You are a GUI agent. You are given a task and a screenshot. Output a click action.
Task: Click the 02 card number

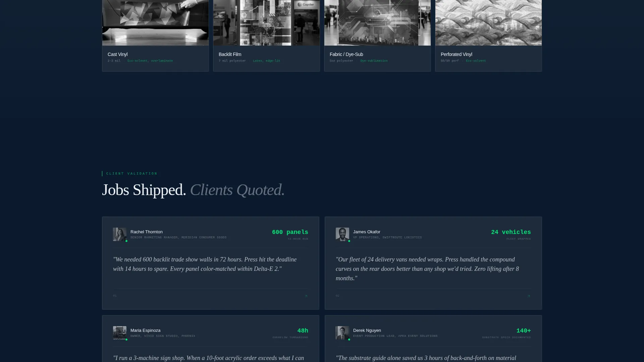point(337,296)
